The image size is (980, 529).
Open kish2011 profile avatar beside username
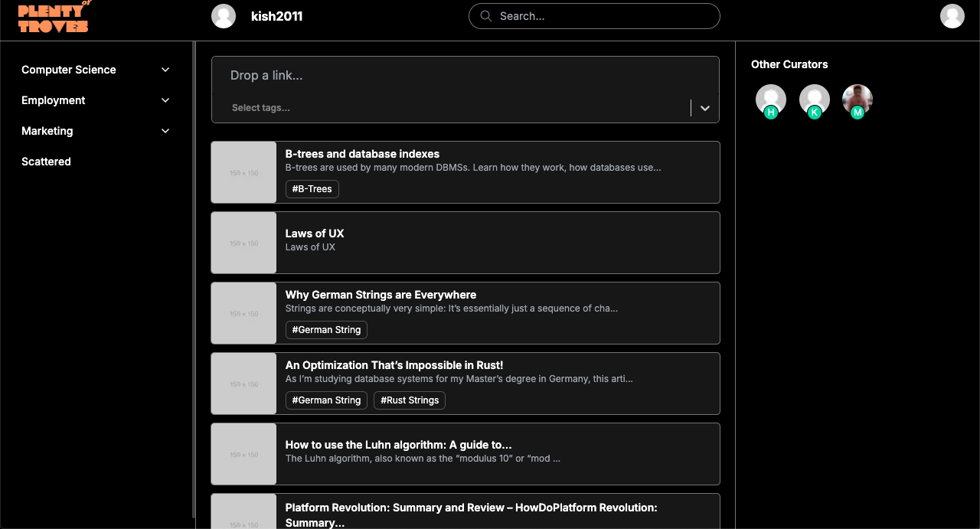pyautogui.click(x=224, y=16)
